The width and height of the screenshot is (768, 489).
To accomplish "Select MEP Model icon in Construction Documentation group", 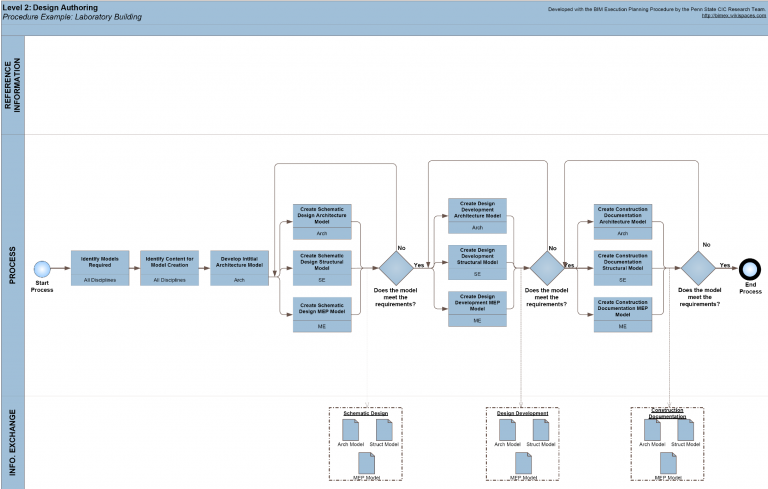I will (x=668, y=463).
